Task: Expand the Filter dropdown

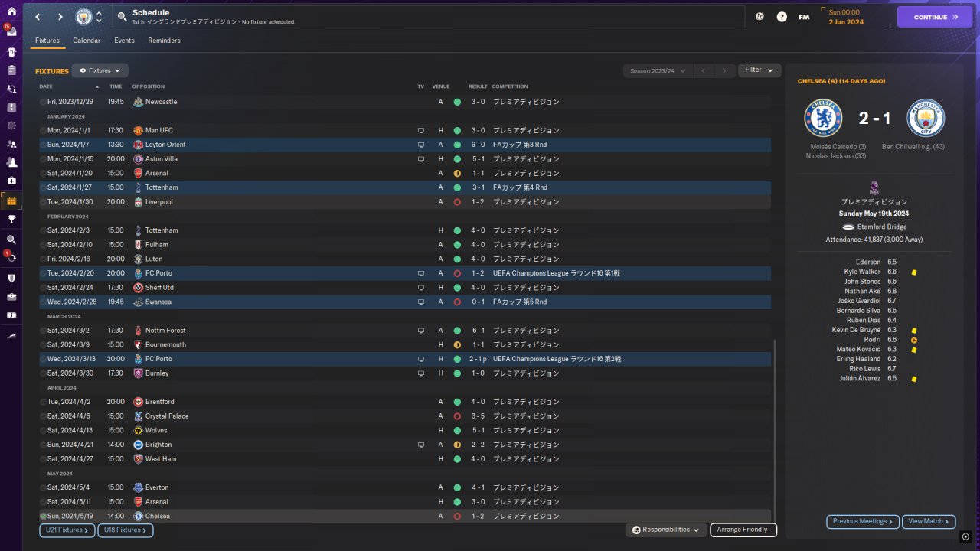Action: 759,70
